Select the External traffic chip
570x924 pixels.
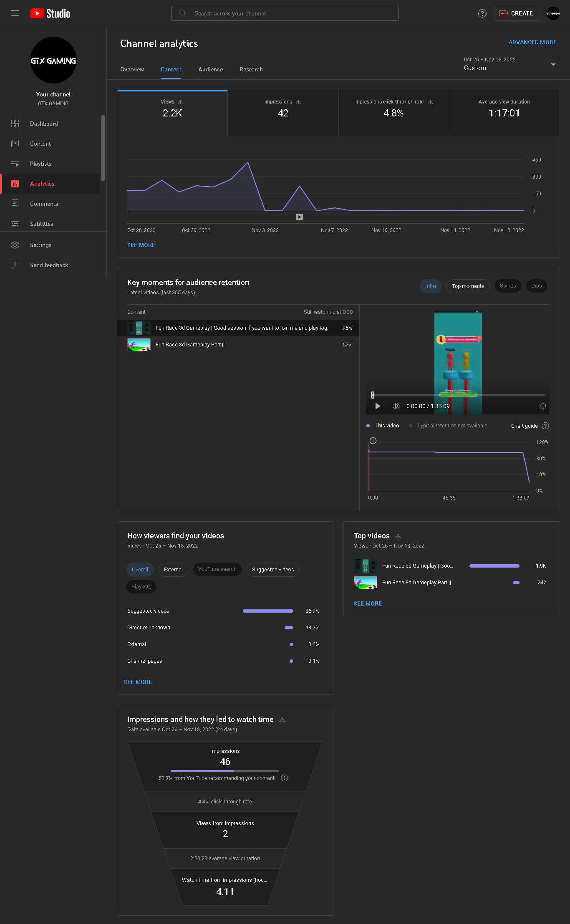click(x=173, y=570)
